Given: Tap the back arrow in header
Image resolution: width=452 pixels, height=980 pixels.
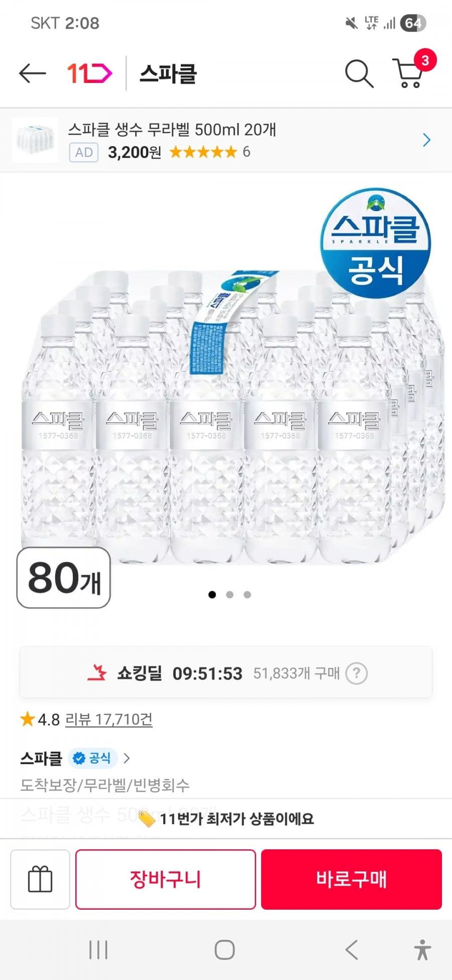Looking at the screenshot, I should (32, 73).
